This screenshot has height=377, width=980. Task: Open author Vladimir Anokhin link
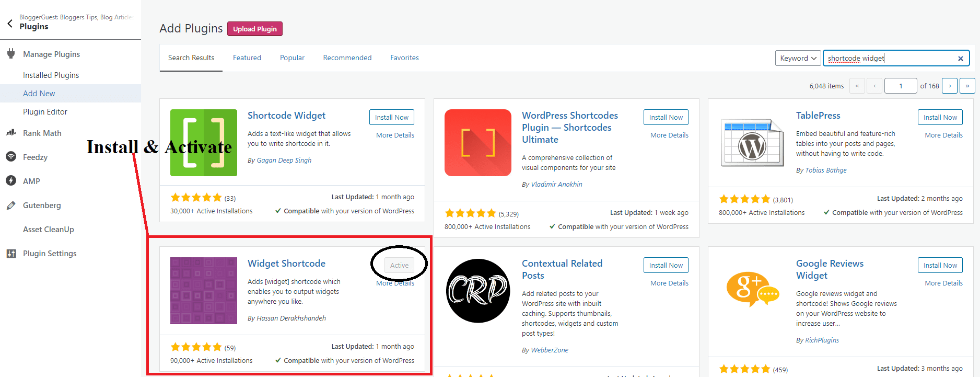coord(556,185)
